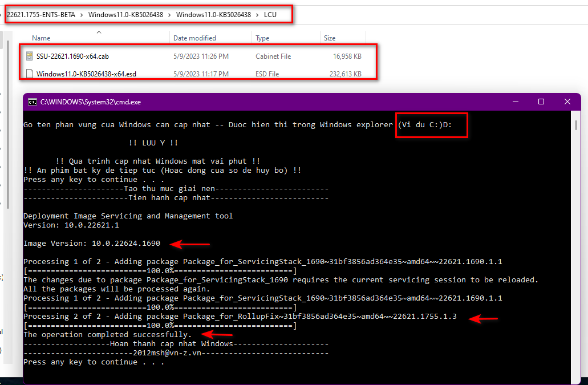Sort files by the Date modified column

point(194,38)
